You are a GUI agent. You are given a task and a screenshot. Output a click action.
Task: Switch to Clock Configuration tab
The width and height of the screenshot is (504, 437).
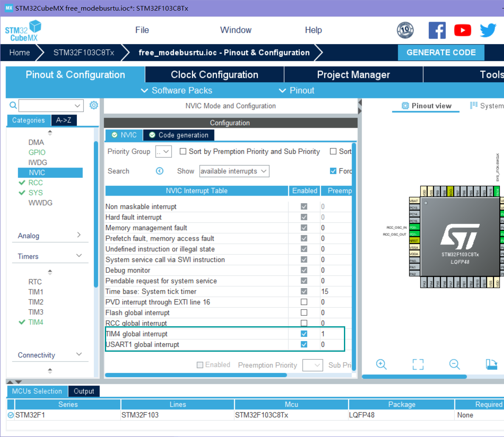pos(214,75)
